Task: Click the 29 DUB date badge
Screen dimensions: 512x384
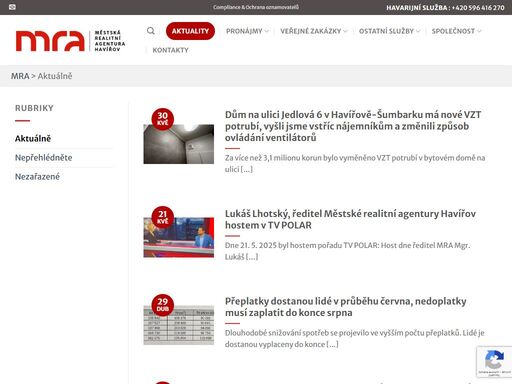Action: tap(163, 305)
